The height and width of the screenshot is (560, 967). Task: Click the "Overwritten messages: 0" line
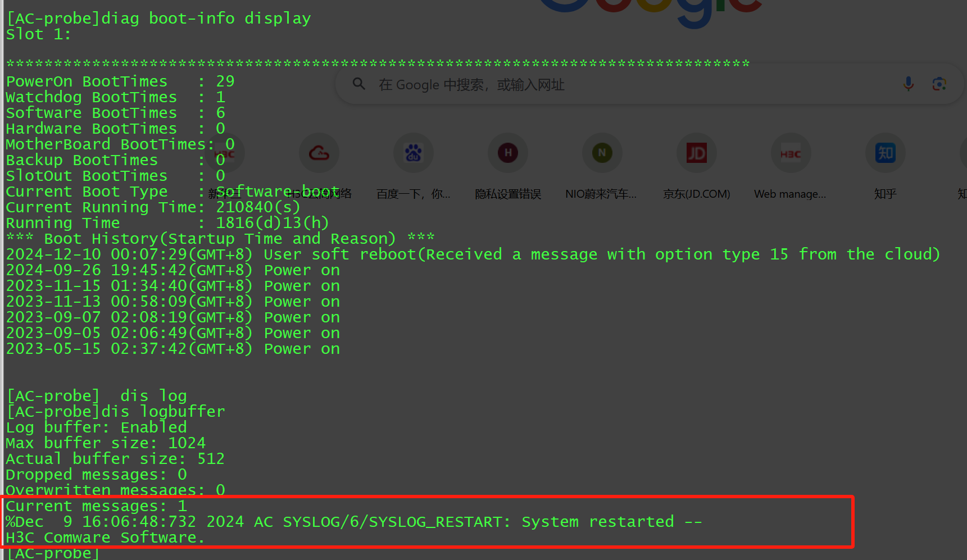pos(116,490)
